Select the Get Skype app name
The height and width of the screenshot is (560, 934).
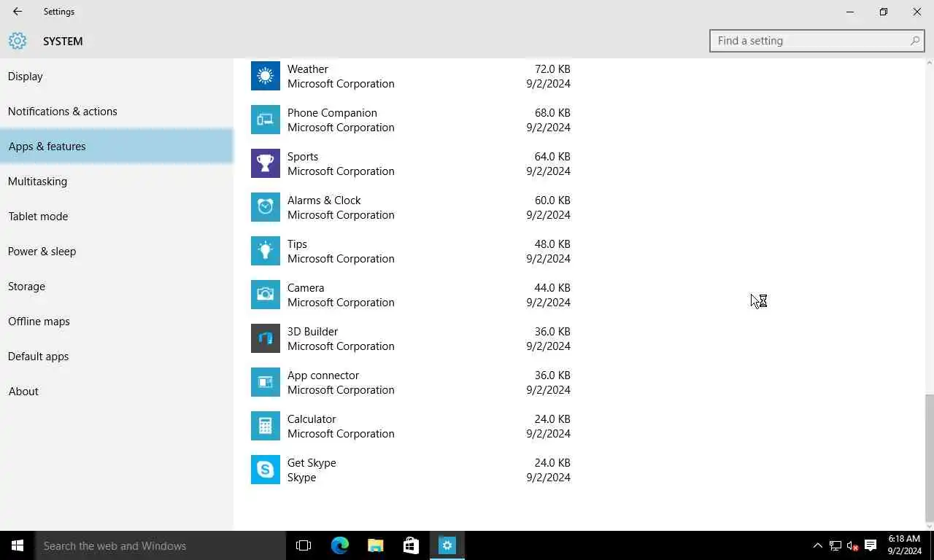click(312, 463)
